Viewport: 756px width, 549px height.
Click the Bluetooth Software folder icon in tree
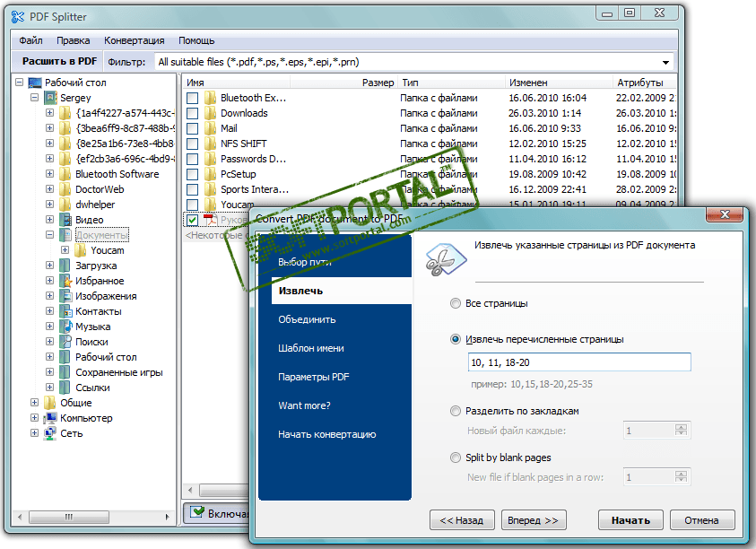click(65, 174)
